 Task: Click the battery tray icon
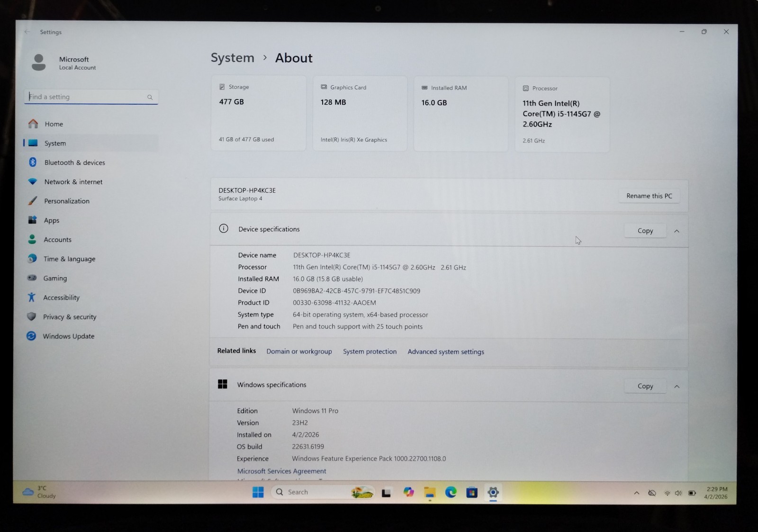692,493
